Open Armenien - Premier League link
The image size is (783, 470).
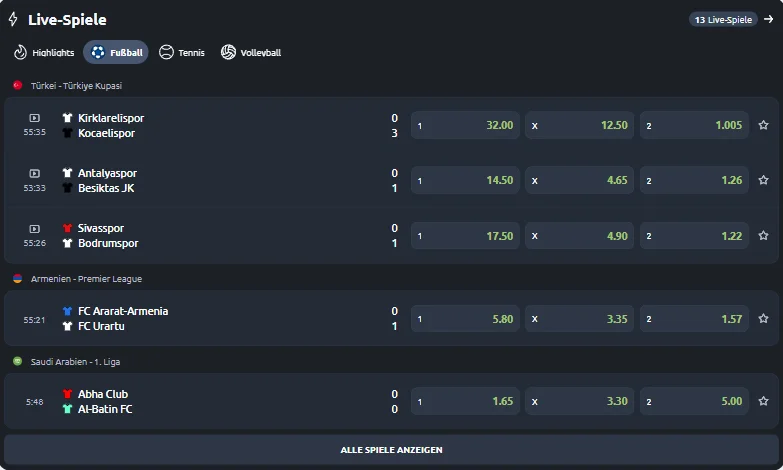[x=86, y=279]
